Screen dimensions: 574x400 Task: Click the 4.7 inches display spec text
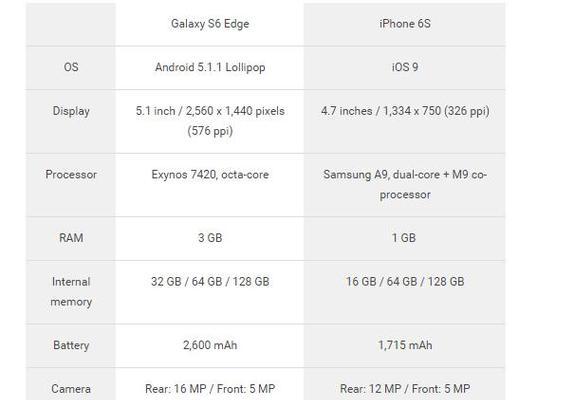[x=405, y=111]
